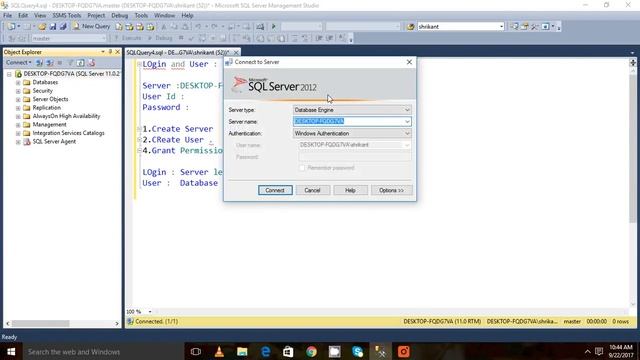
Task: Click the Help button in dialog
Action: (x=351, y=190)
